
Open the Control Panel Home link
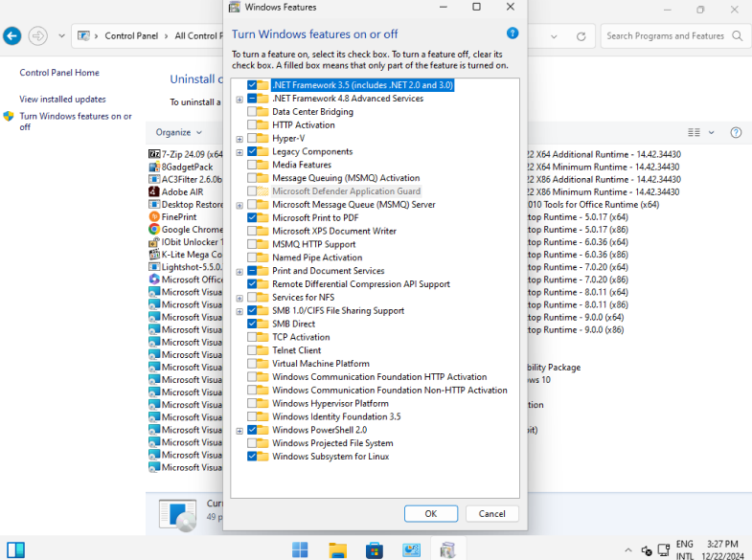(x=59, y=73)
